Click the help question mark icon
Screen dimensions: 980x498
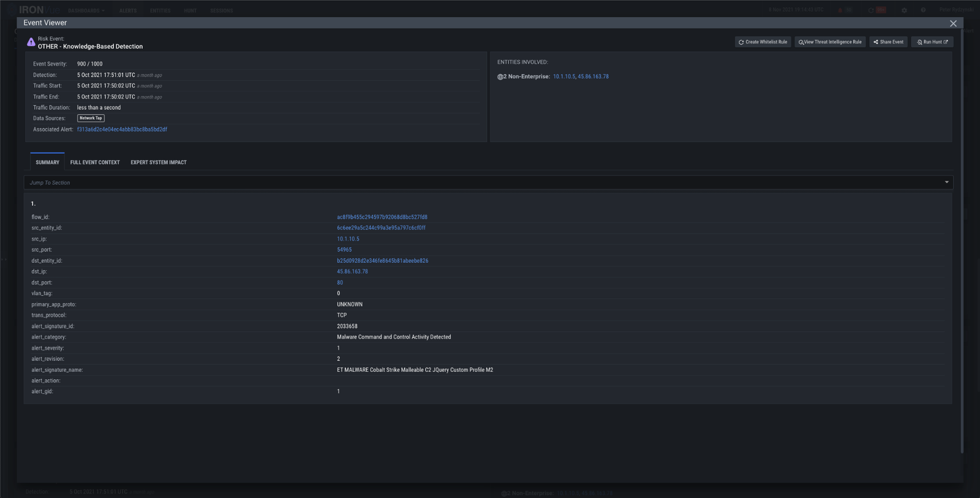(923, 10)
